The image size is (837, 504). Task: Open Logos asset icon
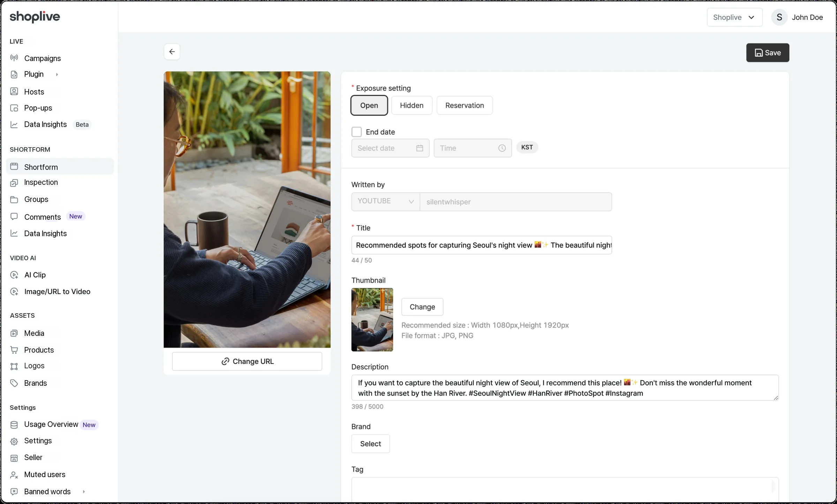(14, 366)
